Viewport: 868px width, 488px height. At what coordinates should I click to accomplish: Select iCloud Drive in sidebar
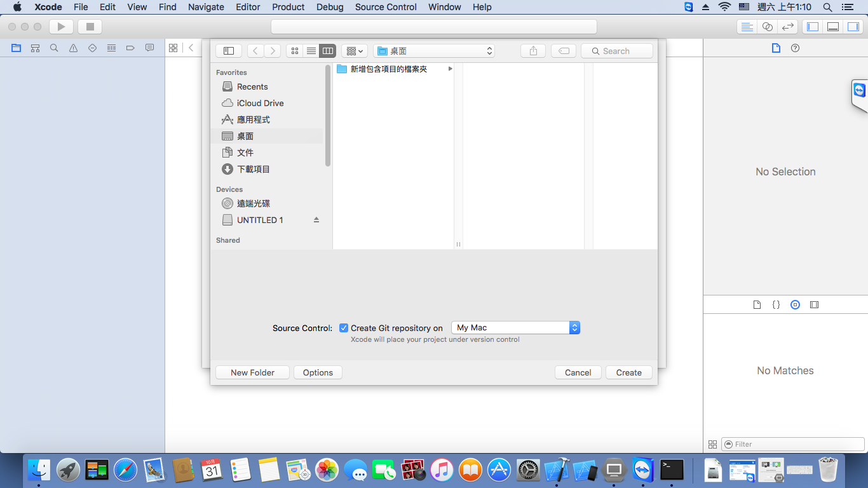click(266, 103)
